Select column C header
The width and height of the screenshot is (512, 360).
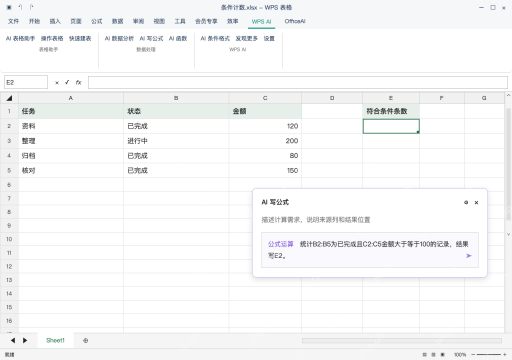[265, 98]
